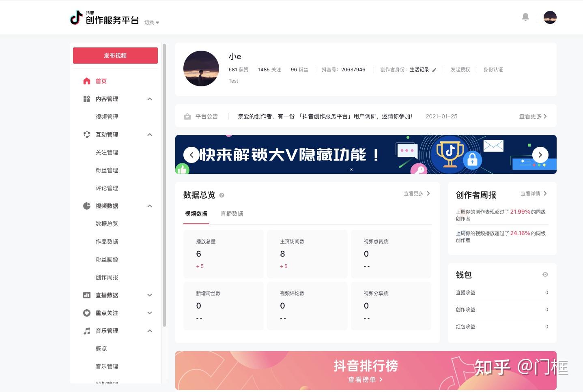Click the 主页访问数 data card

click(307, 254)
